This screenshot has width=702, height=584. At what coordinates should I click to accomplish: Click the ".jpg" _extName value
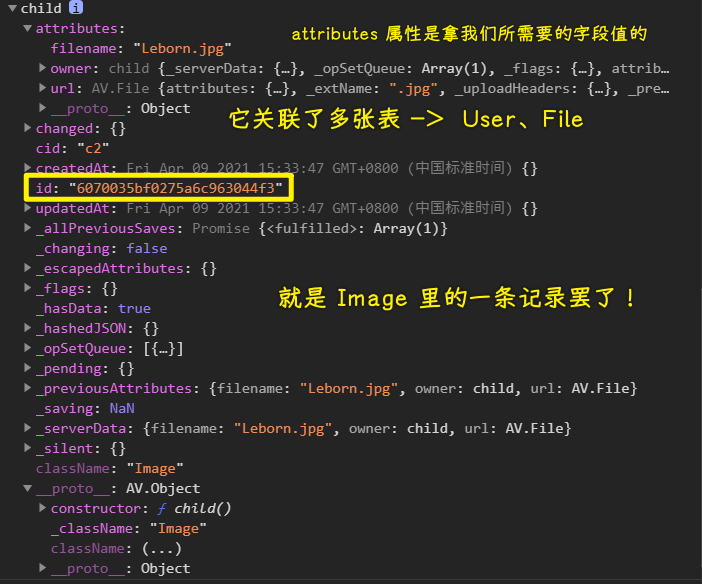click(x=412, y=89)
